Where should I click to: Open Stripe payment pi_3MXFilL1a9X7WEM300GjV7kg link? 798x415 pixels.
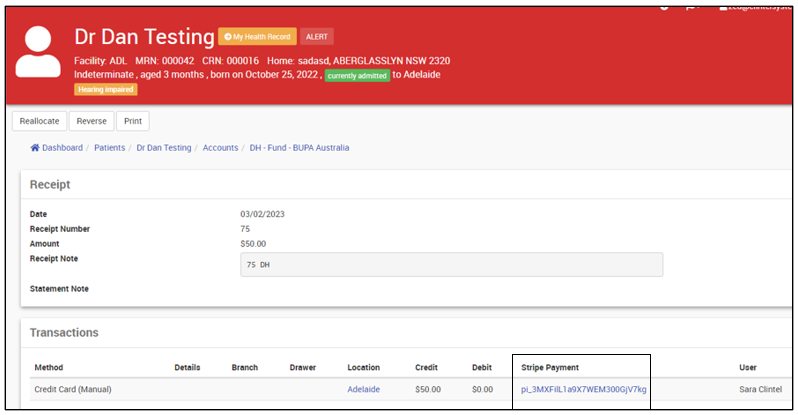584,389
